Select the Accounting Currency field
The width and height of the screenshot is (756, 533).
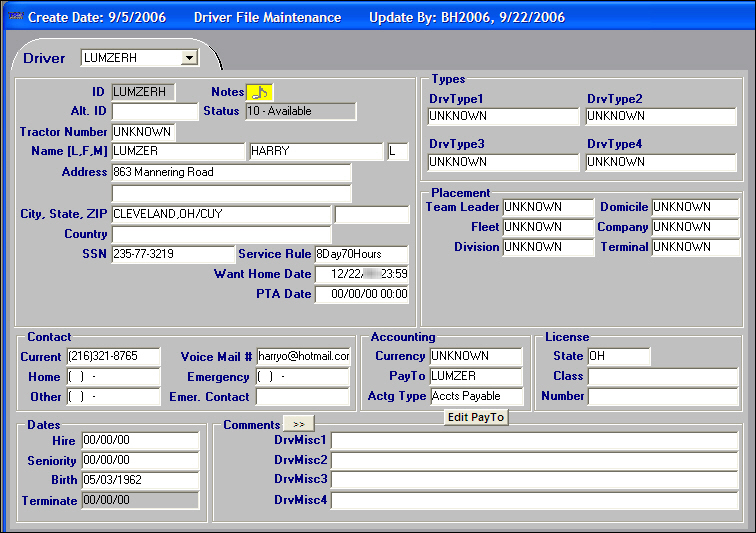[x=475, y=356]
